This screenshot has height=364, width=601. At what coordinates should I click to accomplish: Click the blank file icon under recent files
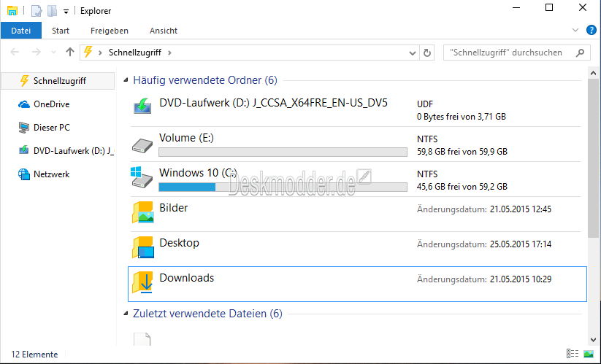(142, 339)
